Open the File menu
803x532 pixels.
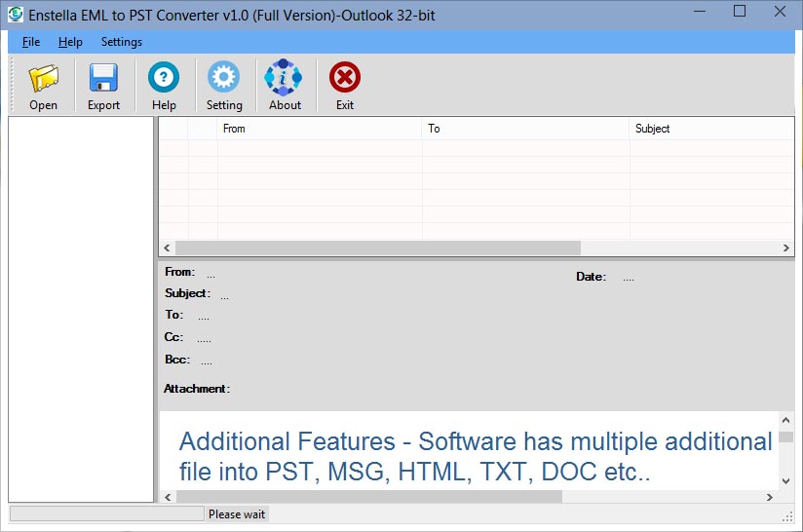coord(31,42)
